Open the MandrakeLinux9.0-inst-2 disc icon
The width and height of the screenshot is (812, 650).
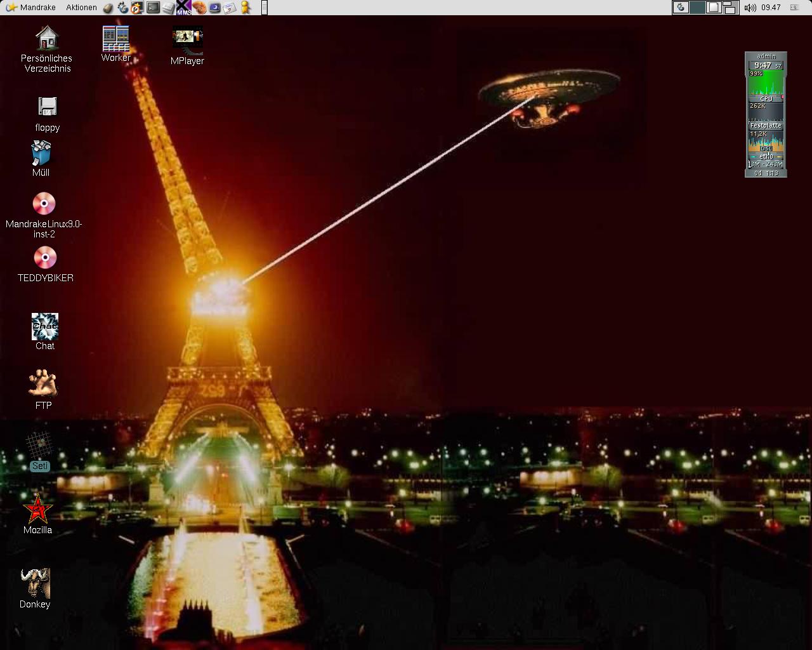44,215
